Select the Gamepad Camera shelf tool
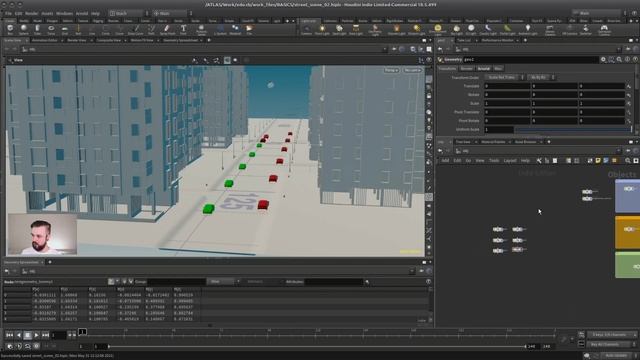 [x=604, y=29]
